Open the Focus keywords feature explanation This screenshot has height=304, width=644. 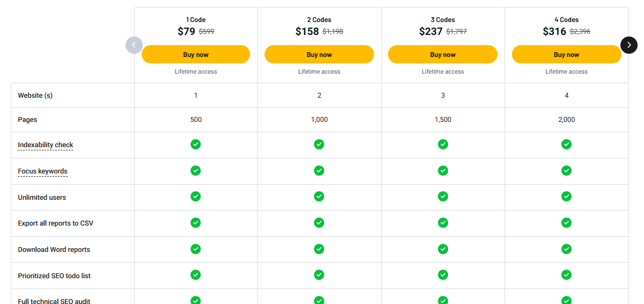(43, 171)
